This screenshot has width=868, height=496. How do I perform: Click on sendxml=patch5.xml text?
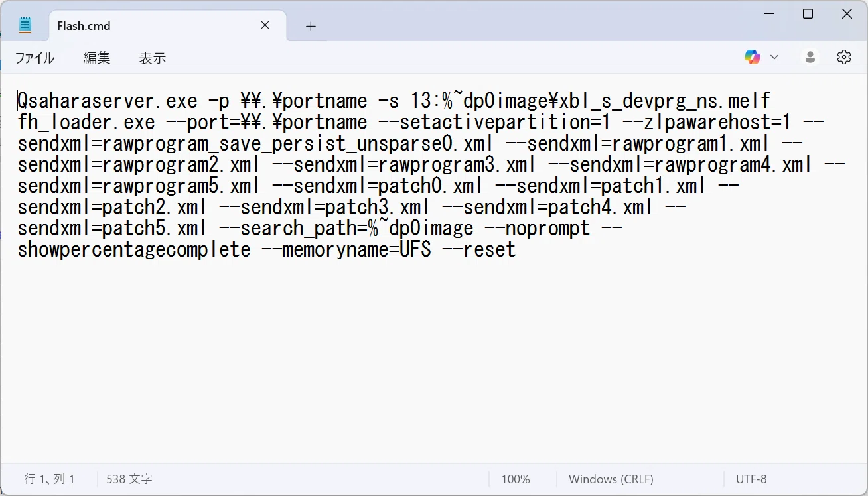coord(113,228)
